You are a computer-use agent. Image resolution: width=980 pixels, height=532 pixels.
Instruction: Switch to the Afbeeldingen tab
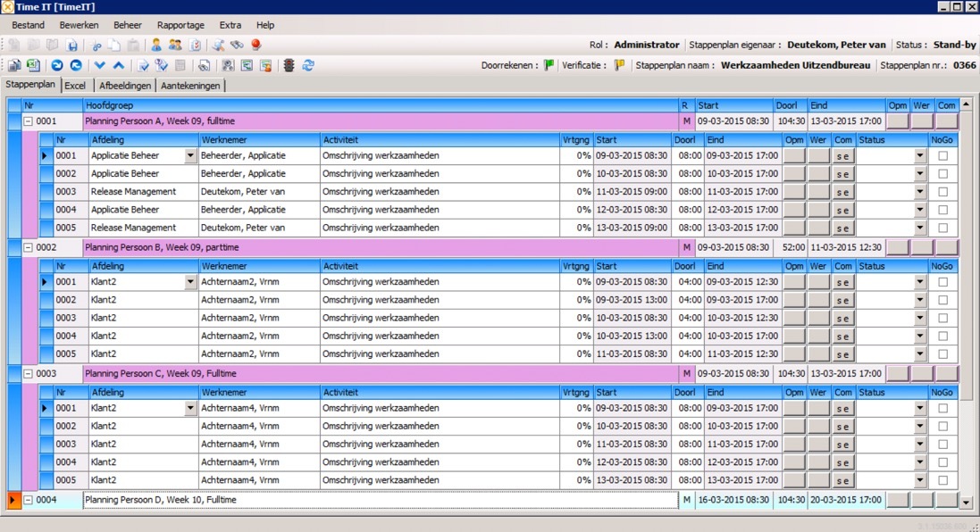(125, 86)
